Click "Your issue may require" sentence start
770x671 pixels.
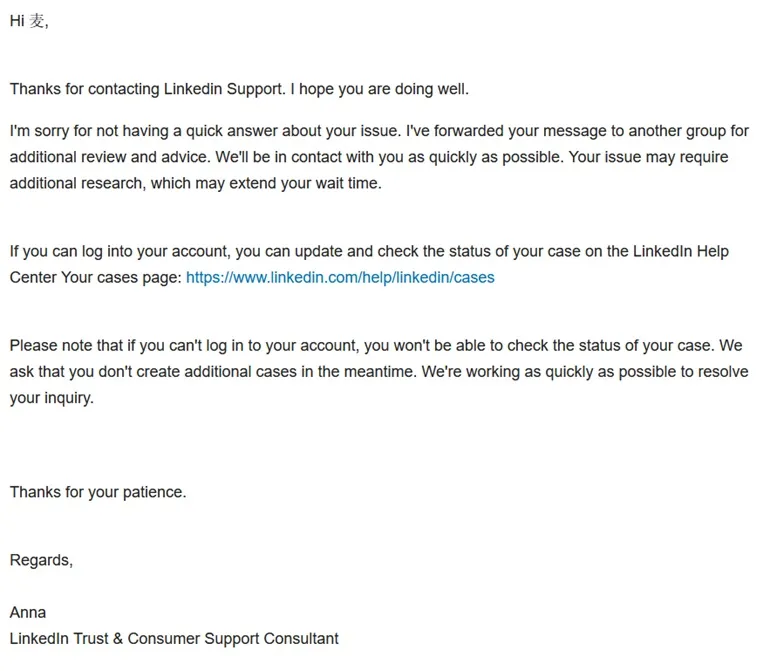[648, 157]
